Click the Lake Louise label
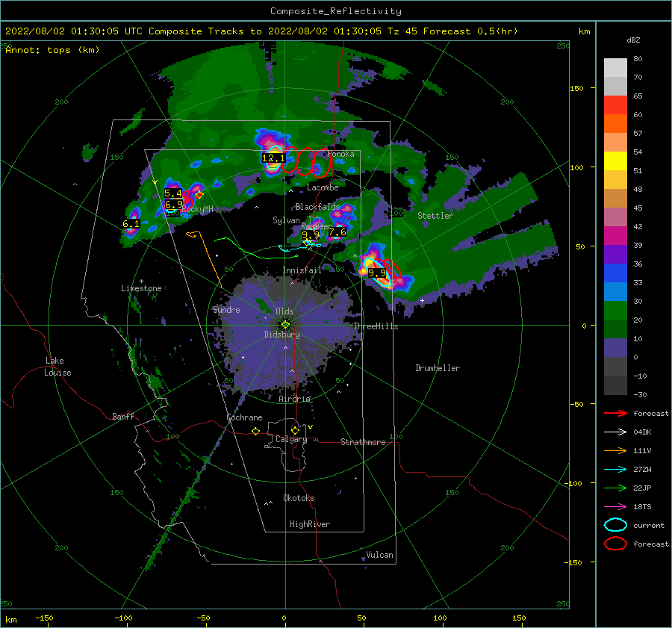Screen dimensions: 672x628 click(x=57, y=367)
